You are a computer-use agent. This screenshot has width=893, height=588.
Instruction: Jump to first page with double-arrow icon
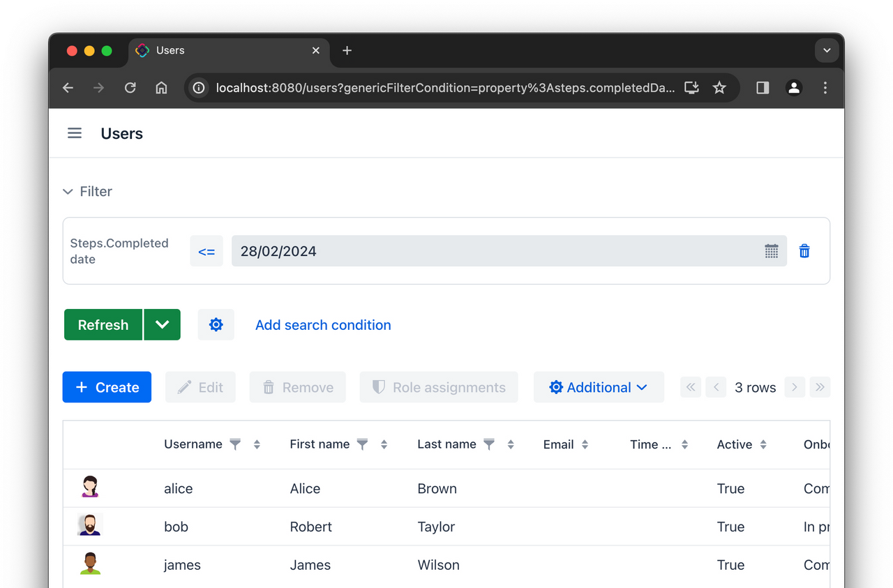(x=690, y=387)
